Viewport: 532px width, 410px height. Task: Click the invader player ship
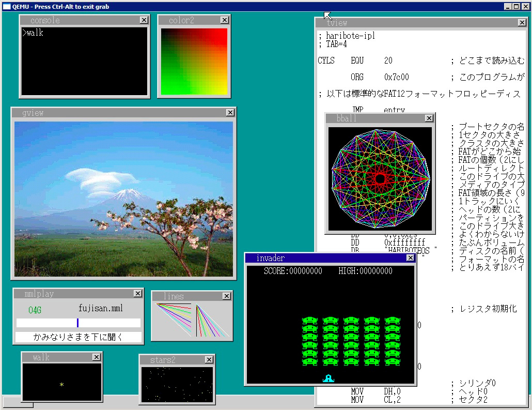(328, 378)
